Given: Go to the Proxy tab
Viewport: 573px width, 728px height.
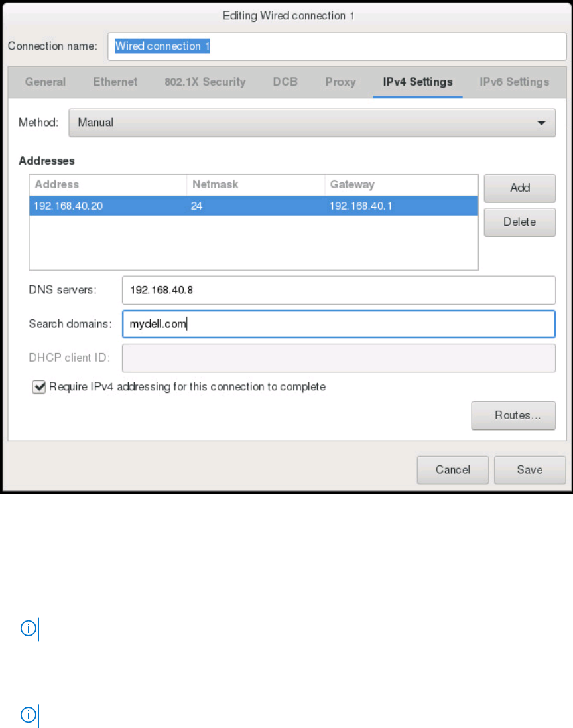Looking at the screenshot, I should [x=341, y=82].
